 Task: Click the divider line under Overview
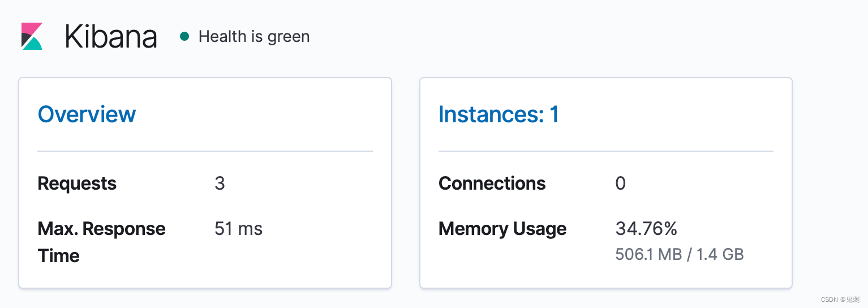click(205, 151)
